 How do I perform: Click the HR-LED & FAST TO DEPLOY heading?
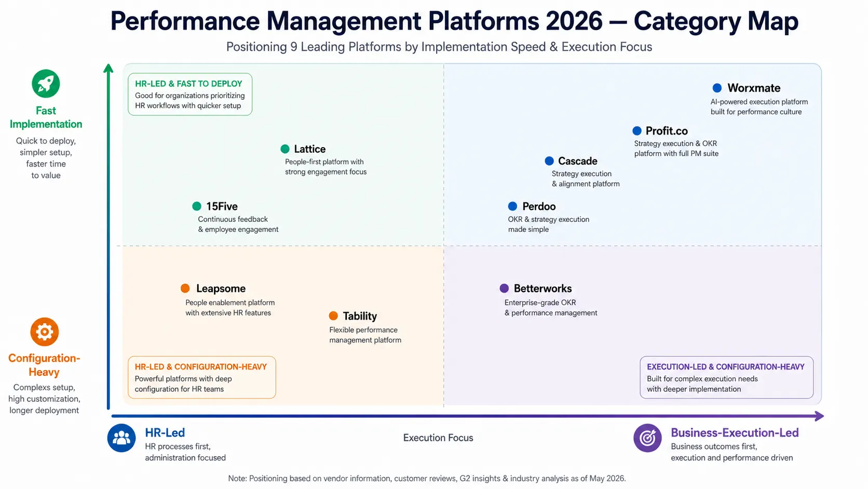coord(188,84)
